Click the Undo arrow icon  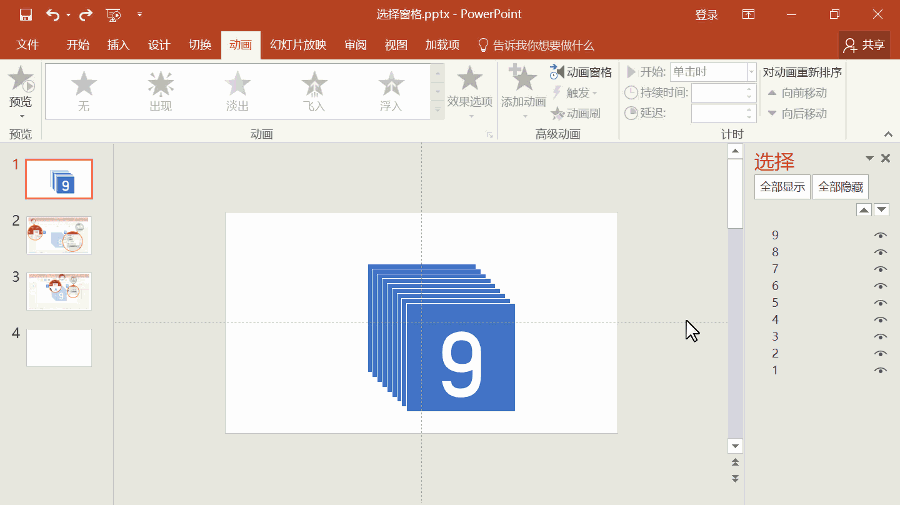52,15
